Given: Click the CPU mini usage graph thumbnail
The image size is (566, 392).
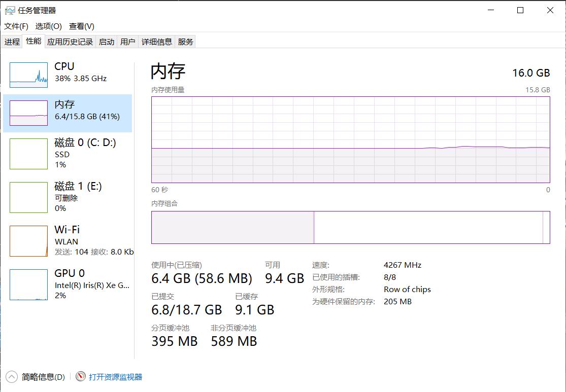Looking at the screenshot, I should 28,75.
